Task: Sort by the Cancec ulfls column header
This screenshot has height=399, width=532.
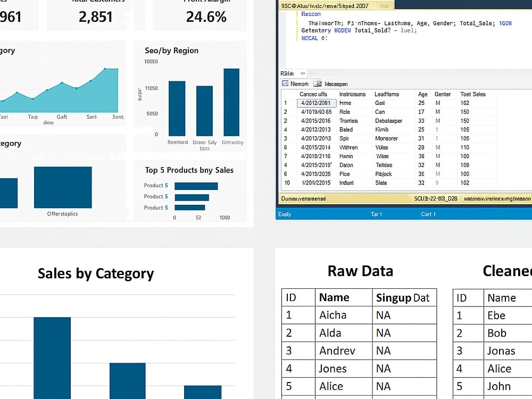Action: 313,94
